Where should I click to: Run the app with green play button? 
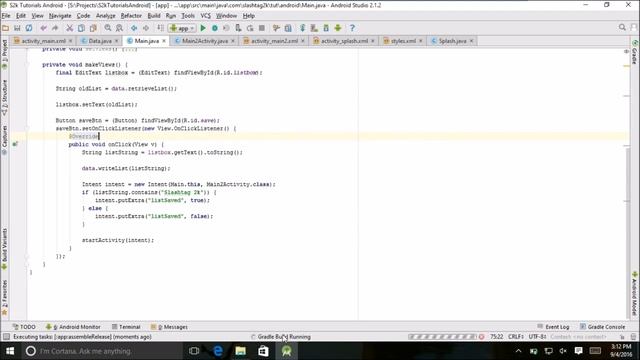[x=203, y=28]
